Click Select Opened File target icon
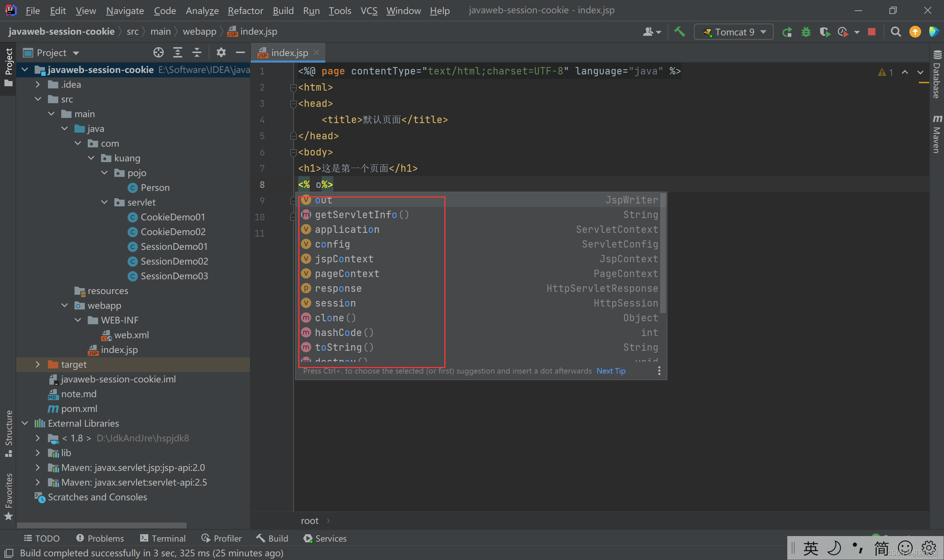Screen dimensions: 944x560 coord(159,53)
